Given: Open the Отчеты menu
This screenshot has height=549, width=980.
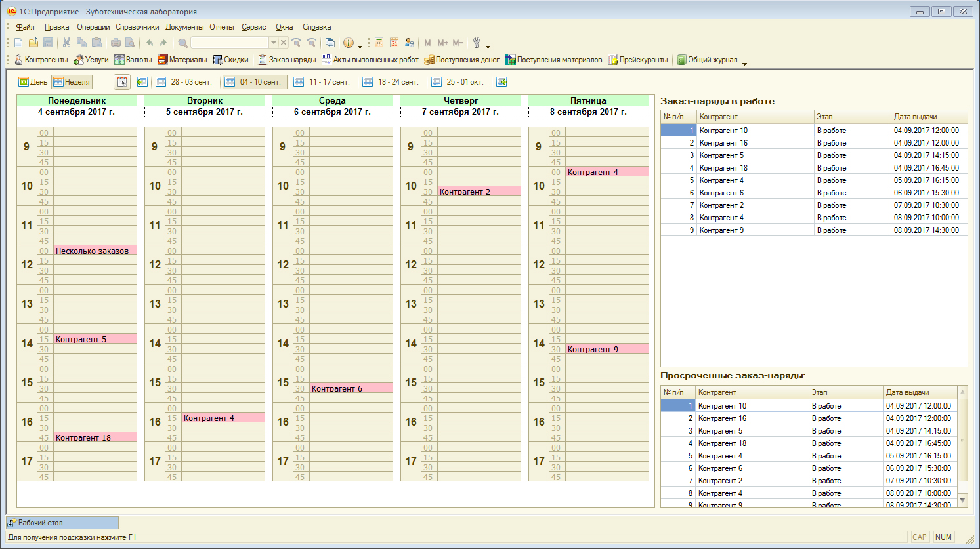Looking at the screenshot, I should point(221,27).
